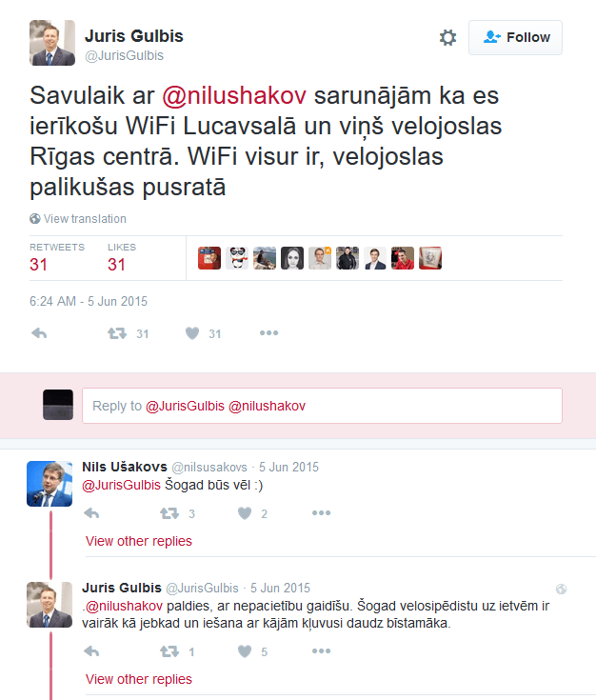Open the panda avatar among the likers

(237, 258)
